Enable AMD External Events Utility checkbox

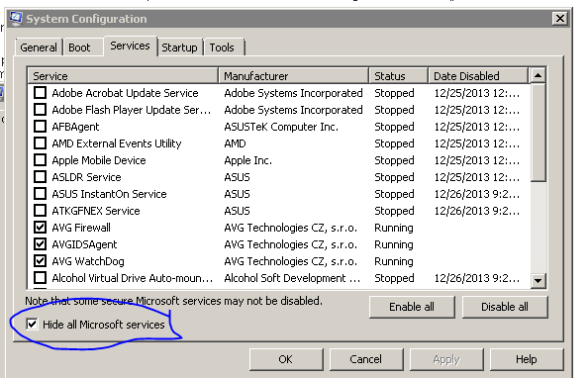41,143
